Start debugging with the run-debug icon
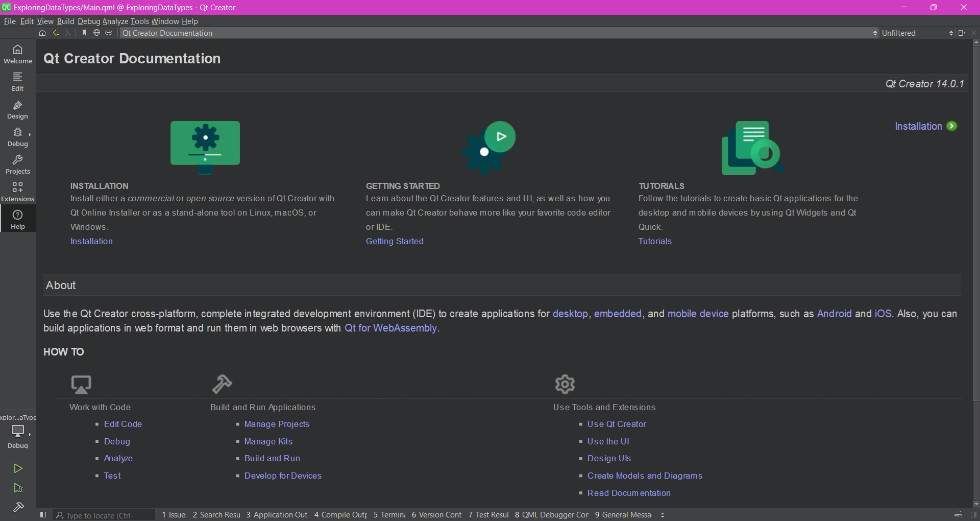980x521 pixels. [18, 488]
